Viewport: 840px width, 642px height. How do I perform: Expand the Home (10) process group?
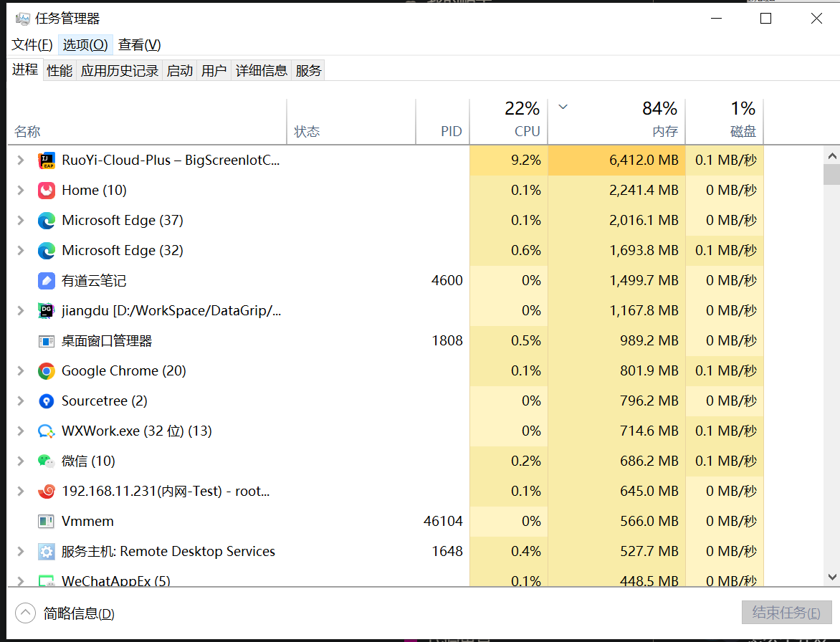tap(20, 190)
